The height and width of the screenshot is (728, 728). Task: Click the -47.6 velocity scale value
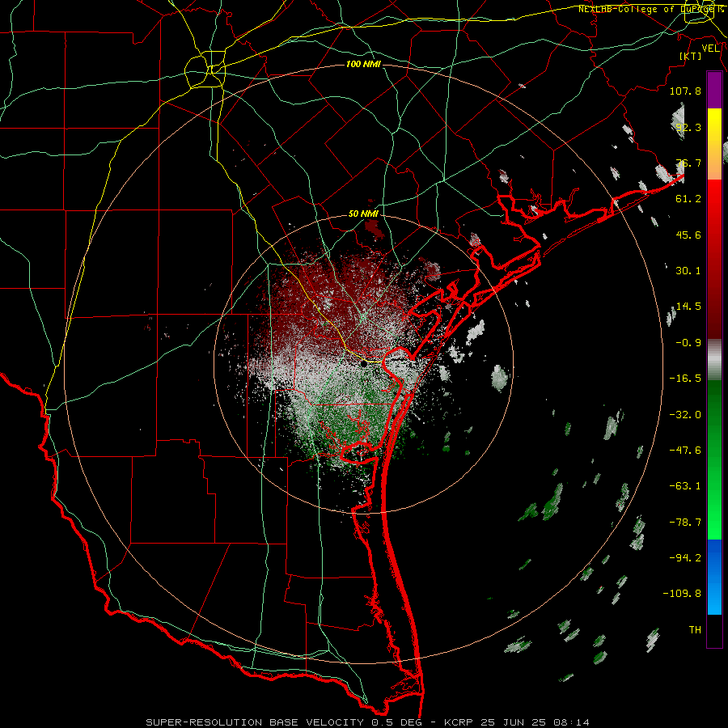685,451
